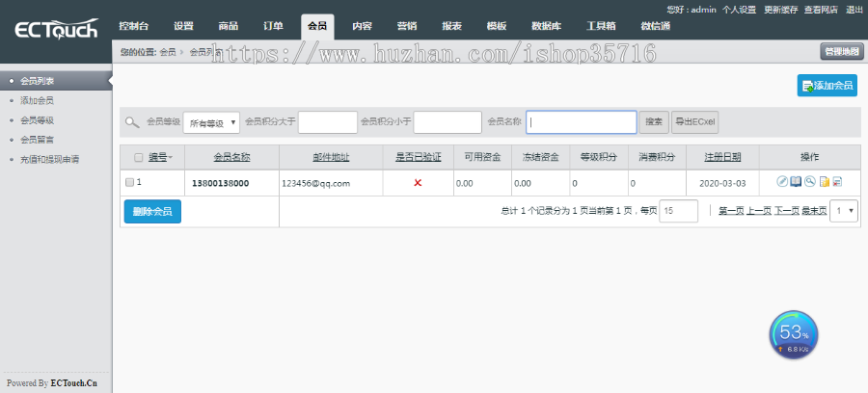This screenshot has height=393, width=868.
Task: Click the per-page count field showing 15
Action: point(679,211)
